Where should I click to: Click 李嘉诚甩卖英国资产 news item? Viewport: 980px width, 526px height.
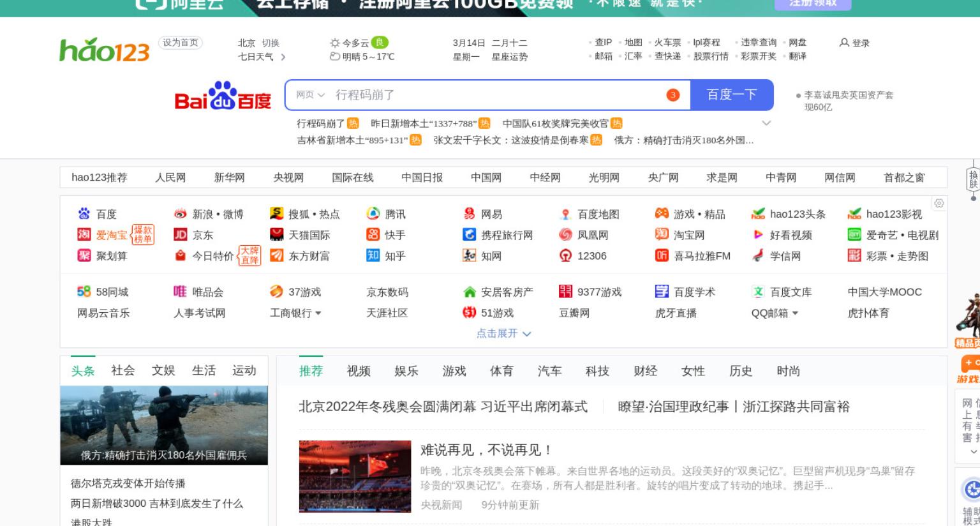click(x=849, y=101)
